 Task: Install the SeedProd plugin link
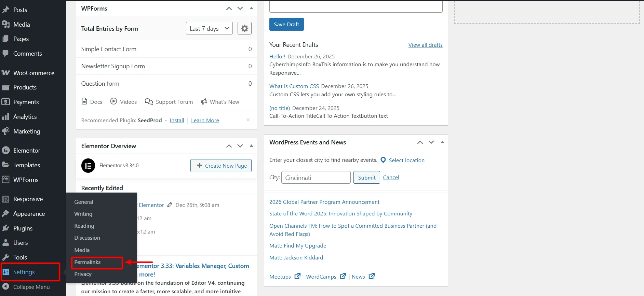177,121
